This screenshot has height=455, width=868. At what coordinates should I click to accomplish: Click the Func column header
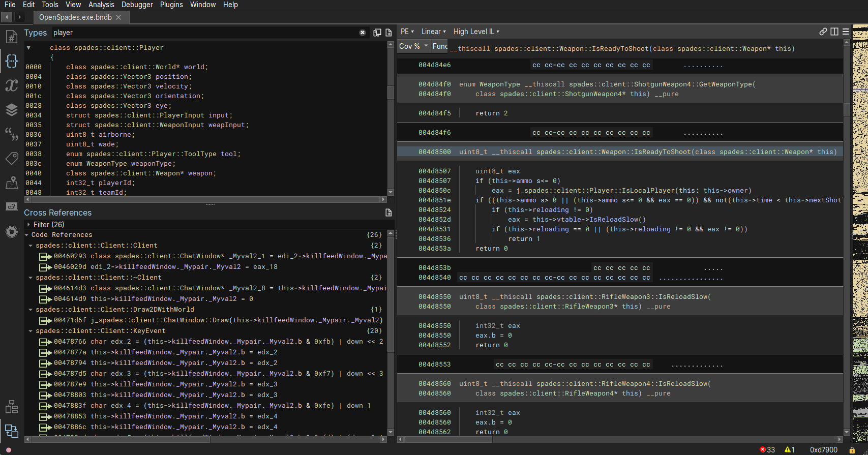(440, 46)
